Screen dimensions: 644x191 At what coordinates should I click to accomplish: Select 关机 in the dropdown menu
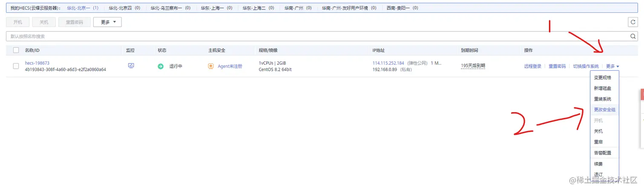[598, 131]
